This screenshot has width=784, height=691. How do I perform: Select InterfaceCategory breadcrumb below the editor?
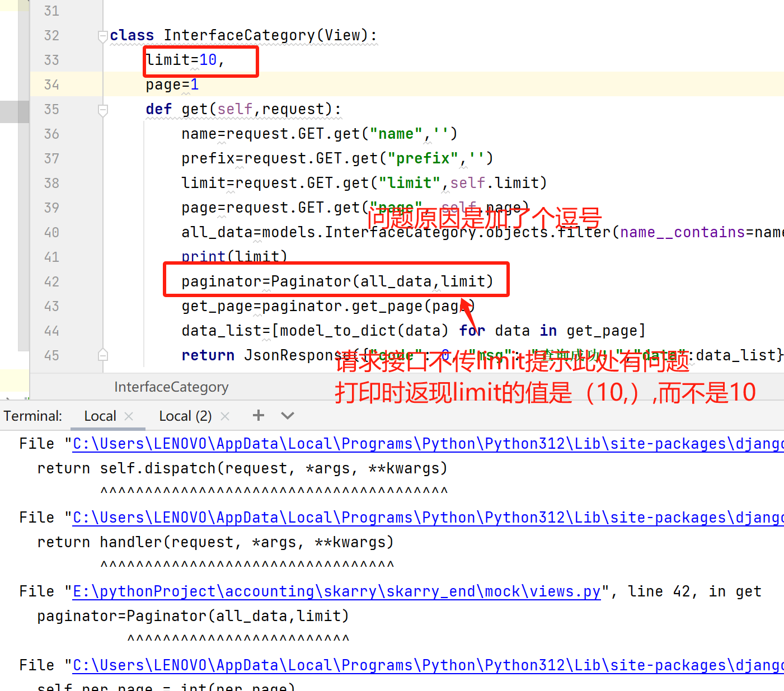pyautogui.click(x=171, y=387)
